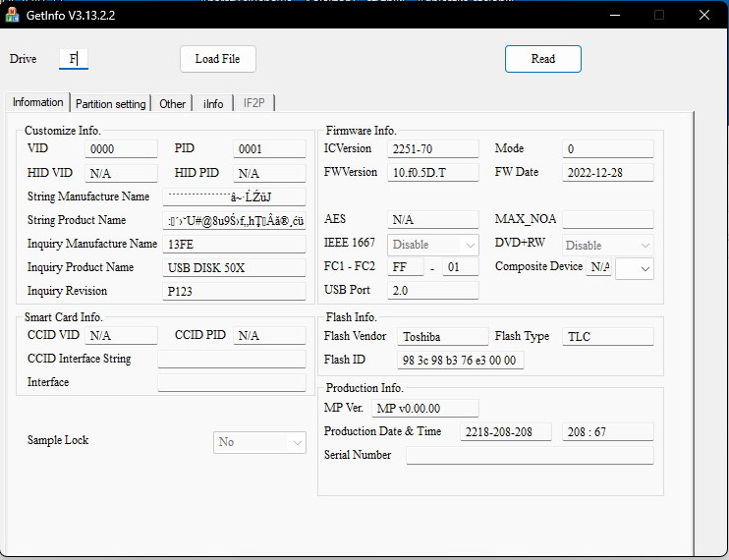The height and width of the screenshot is (560, 729).
Task: Click the PID field showing 0001
Action: [x=269, y=149]
